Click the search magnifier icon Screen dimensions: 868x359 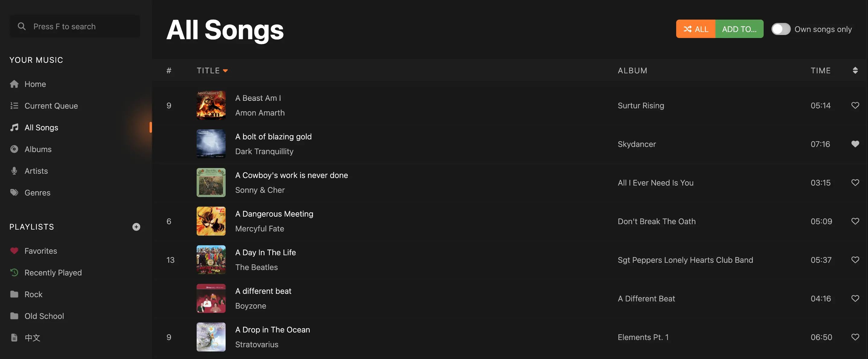(22, 26)
